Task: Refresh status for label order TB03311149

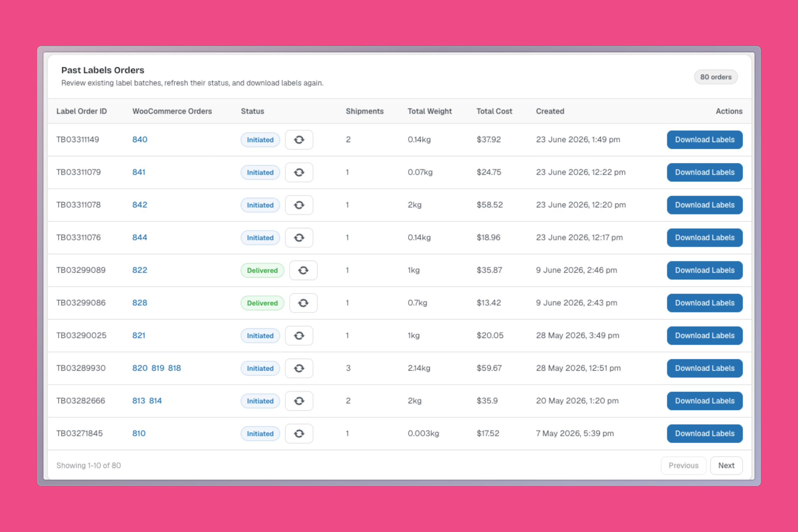Action: pos(299,140)
